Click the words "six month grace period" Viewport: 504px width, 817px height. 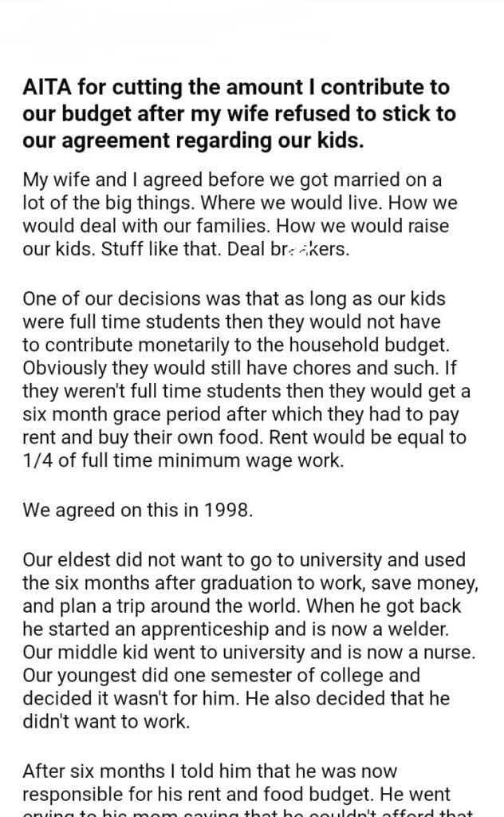click(120, 415)
